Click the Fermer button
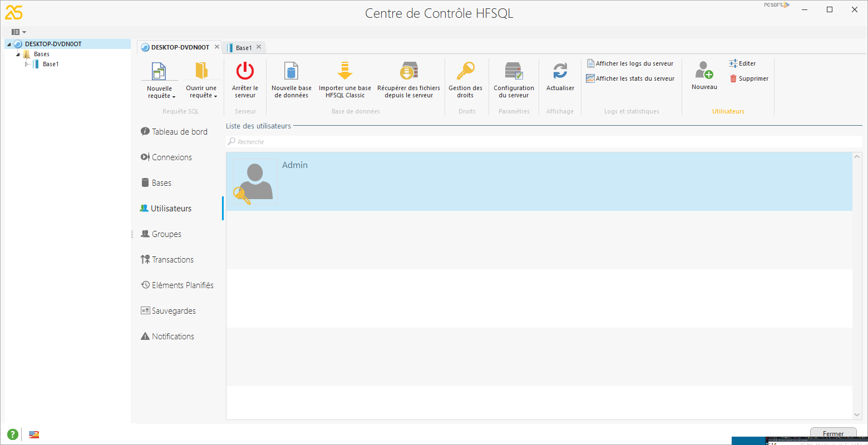This screenshot has height=445, width=868. pos(833,433)
